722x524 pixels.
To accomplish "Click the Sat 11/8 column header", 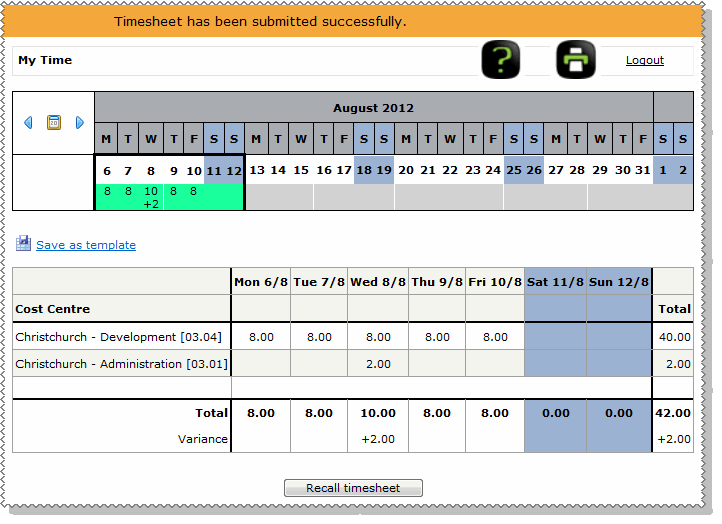I will tap(555, 282).
